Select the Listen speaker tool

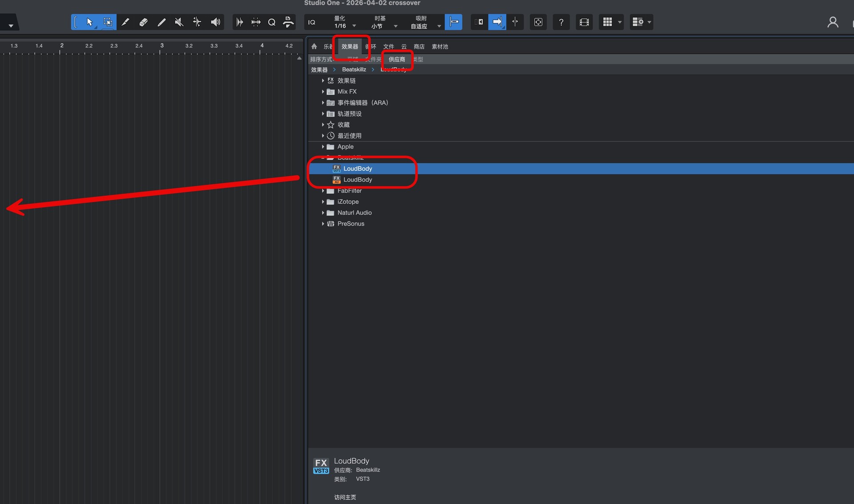coord(215,22)
